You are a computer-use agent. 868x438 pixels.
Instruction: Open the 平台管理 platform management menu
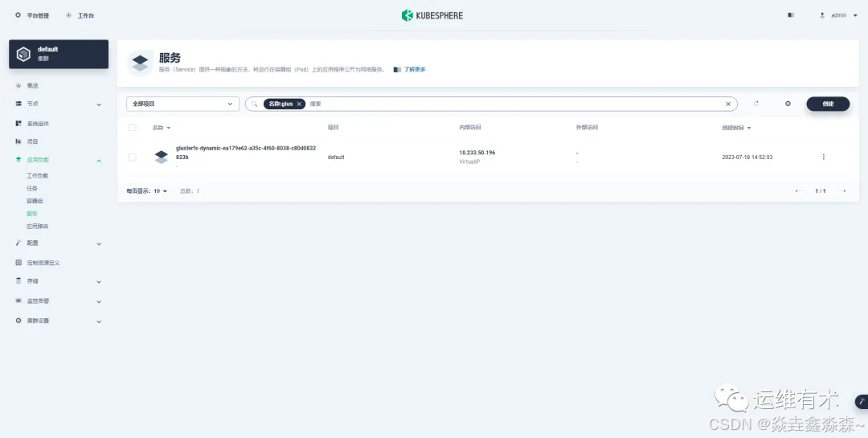(32, 15)
